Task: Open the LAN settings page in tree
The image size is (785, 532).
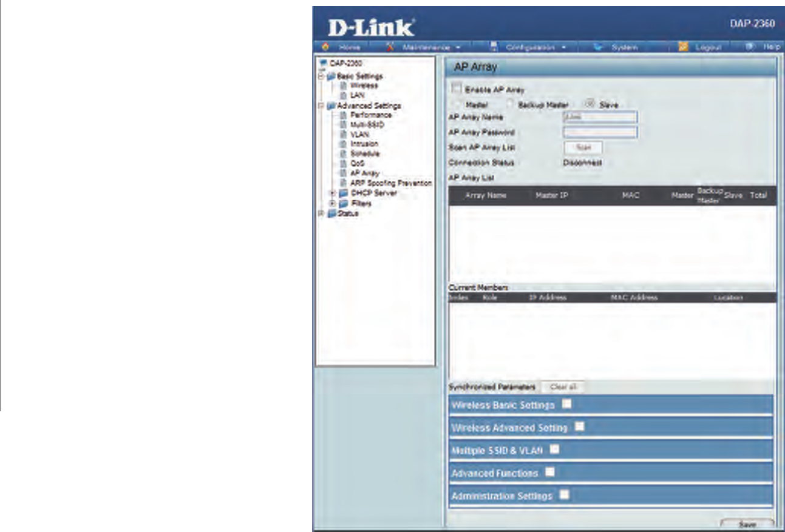Action: click(356, 96)
